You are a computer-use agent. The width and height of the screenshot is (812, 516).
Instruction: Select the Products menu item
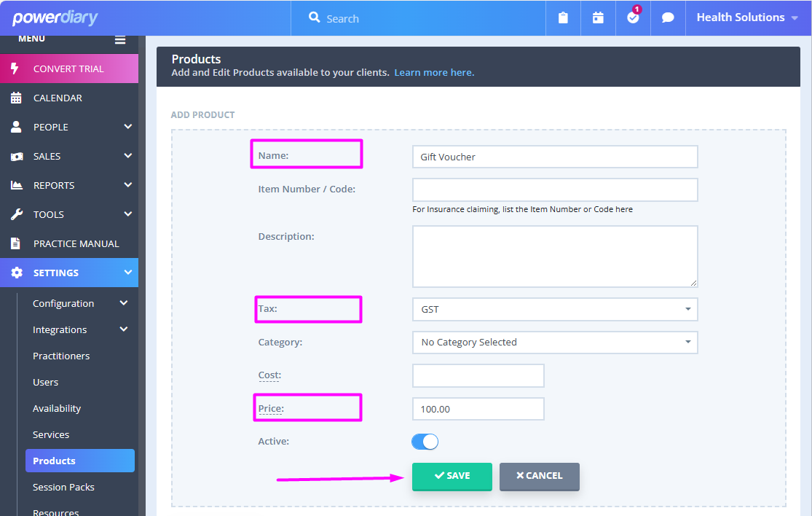80,461
